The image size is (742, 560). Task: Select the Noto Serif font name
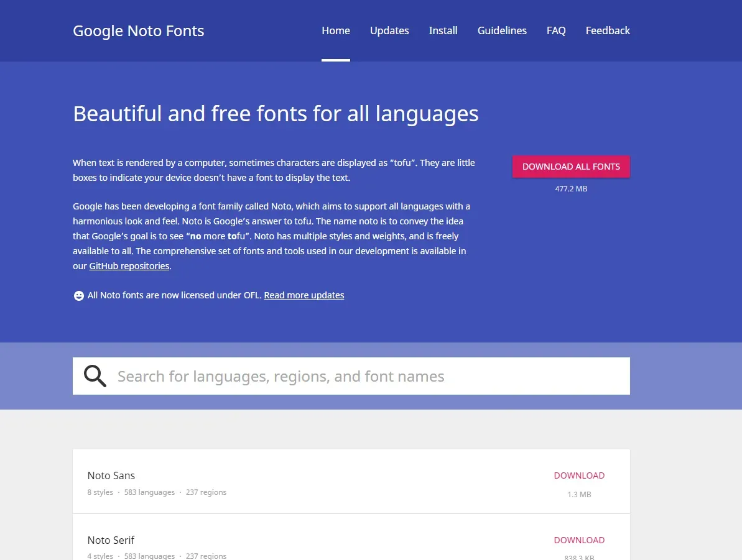(111, 540)
